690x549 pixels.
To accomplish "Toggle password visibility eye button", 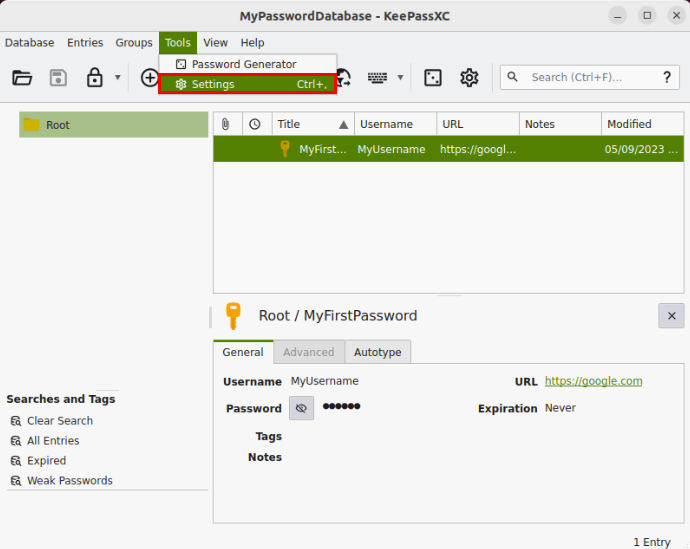I will click(301, 408).
